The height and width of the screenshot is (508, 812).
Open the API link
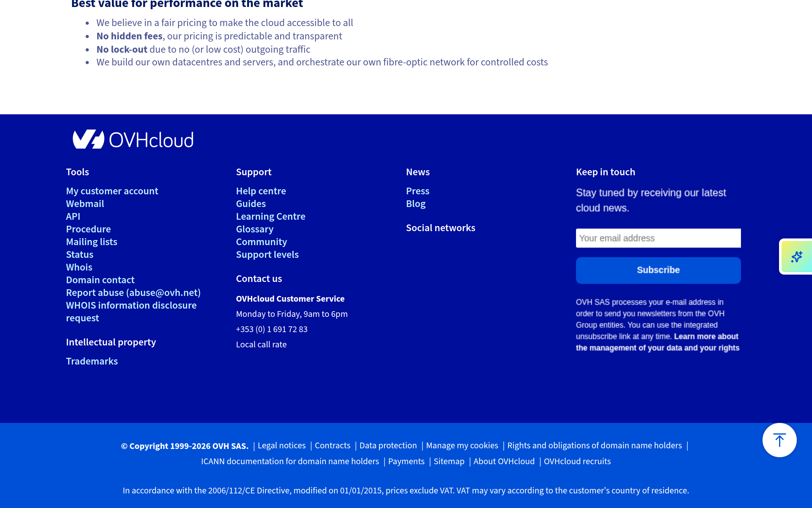pos(73,216)
